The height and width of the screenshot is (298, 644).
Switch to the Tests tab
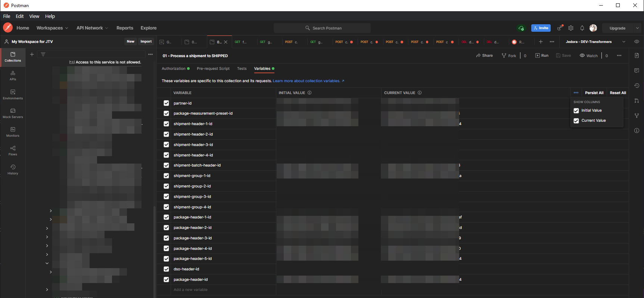pyautogui.click(x=242, y=68)
